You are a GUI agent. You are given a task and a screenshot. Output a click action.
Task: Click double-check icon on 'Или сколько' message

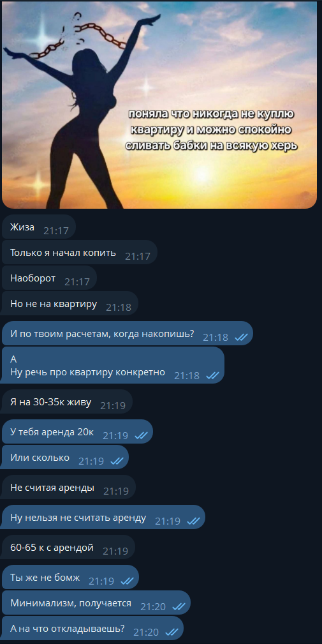click(117, 461)
